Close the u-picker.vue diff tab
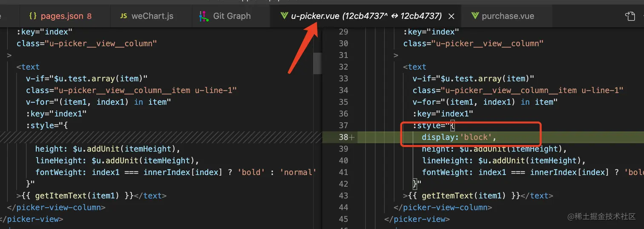 tap(452, 16)
